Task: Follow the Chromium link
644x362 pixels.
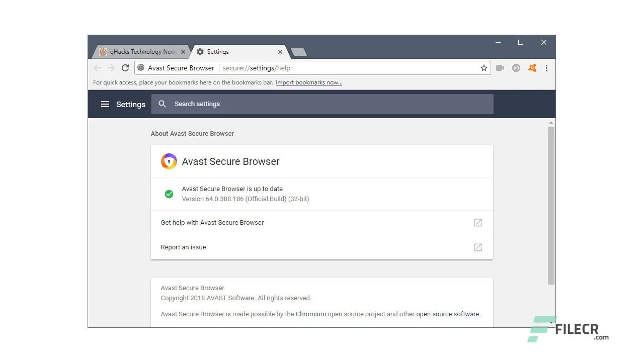Action: click(311, 314)
